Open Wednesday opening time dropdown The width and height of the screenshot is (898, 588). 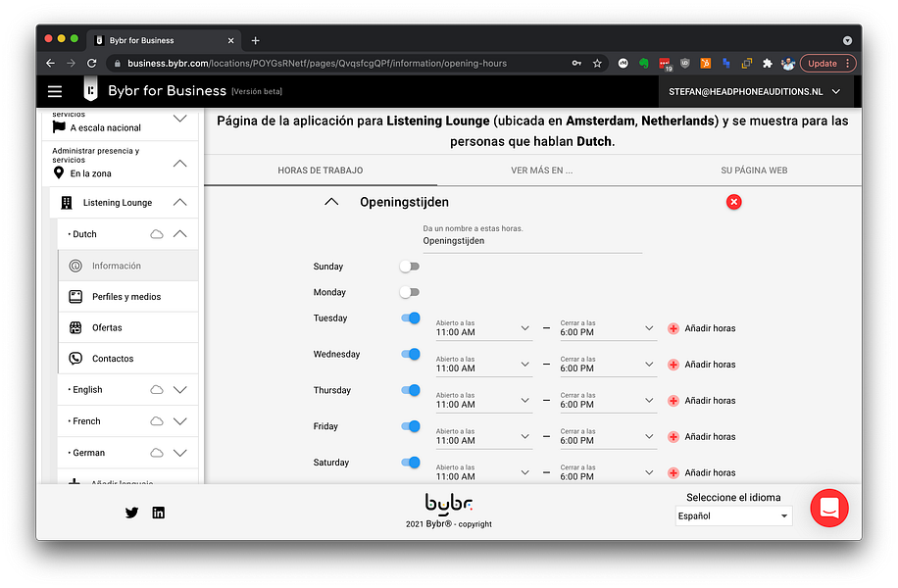[x=484, y=365]
